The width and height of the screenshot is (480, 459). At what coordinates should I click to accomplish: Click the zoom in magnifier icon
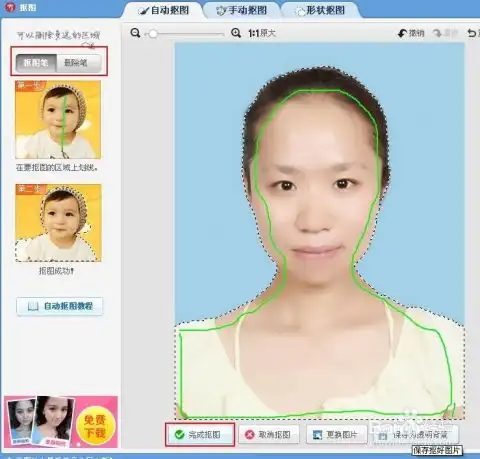[x=236, y=33]
